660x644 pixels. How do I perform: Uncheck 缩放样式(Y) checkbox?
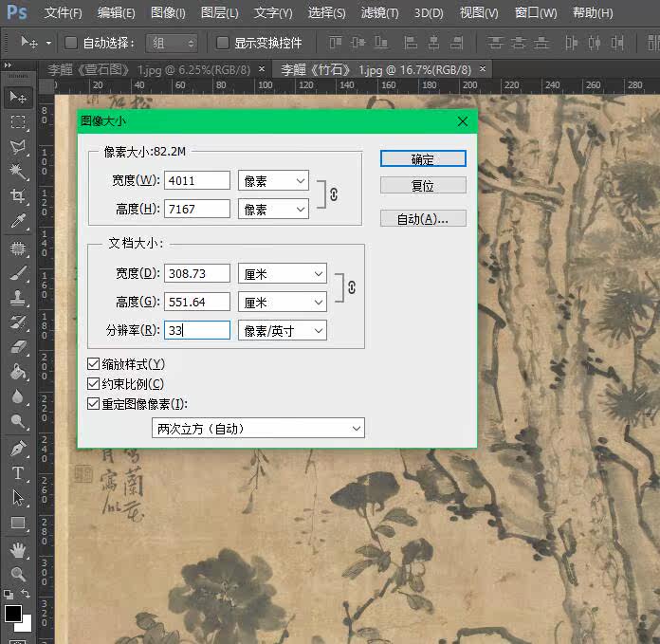[93, 364]
